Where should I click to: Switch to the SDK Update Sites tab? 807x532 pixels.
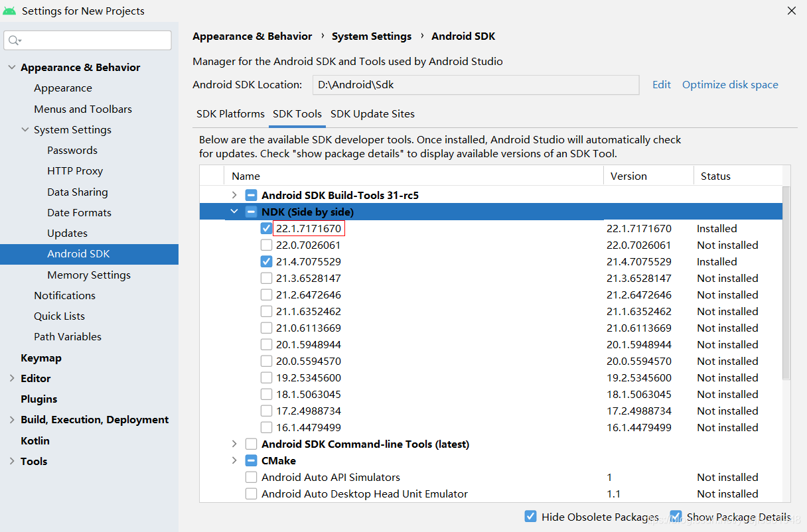(x=372, y=113)
